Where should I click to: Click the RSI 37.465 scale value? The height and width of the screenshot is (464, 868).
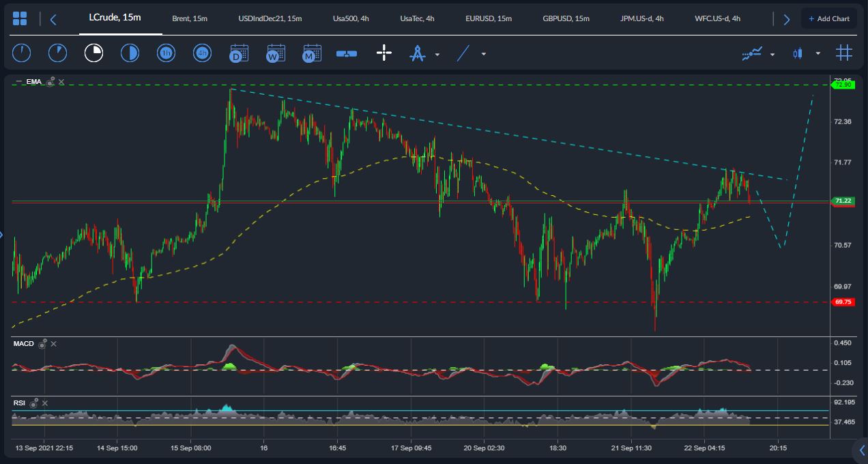pos(844,422)
